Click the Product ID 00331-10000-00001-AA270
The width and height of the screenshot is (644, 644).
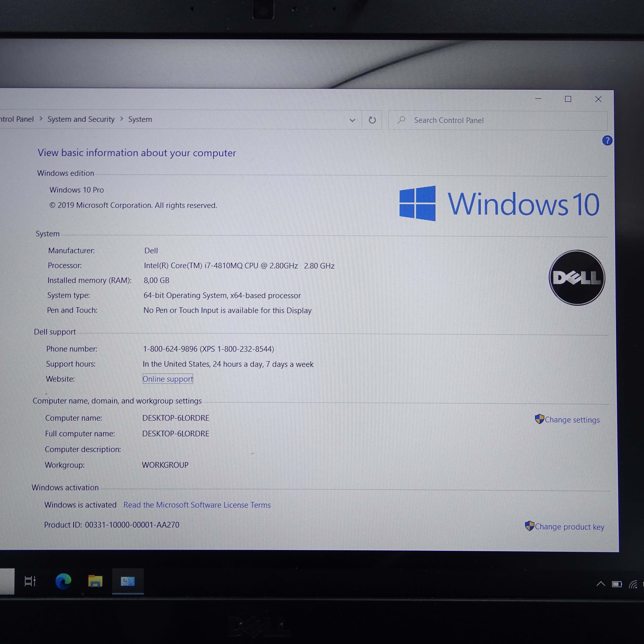click(112, 525)
